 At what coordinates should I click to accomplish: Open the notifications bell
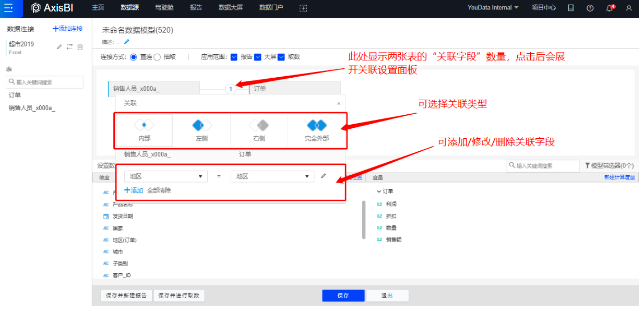coord(610,8)
